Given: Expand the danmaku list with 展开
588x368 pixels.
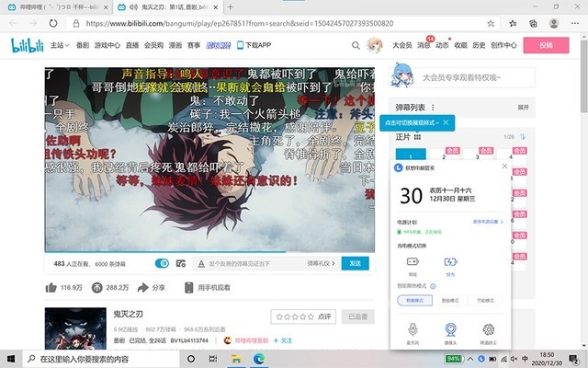Looking at the screenshot, I should [523, 108].
